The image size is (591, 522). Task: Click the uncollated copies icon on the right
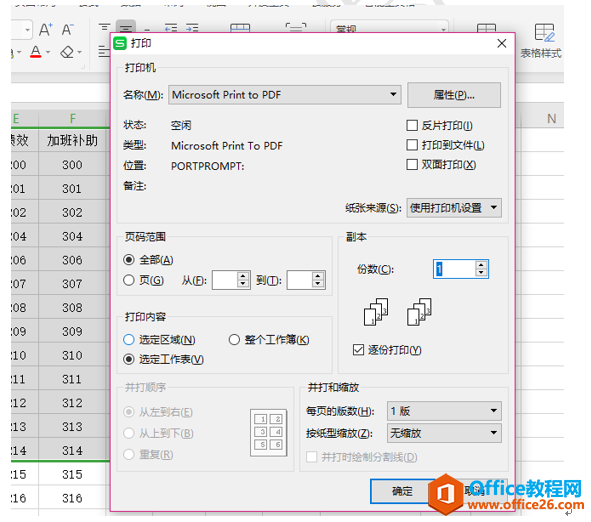(x=420, y=312)
